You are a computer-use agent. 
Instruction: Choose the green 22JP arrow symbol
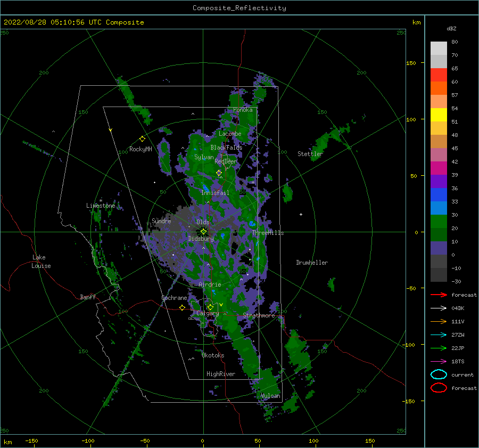point(439,348)
